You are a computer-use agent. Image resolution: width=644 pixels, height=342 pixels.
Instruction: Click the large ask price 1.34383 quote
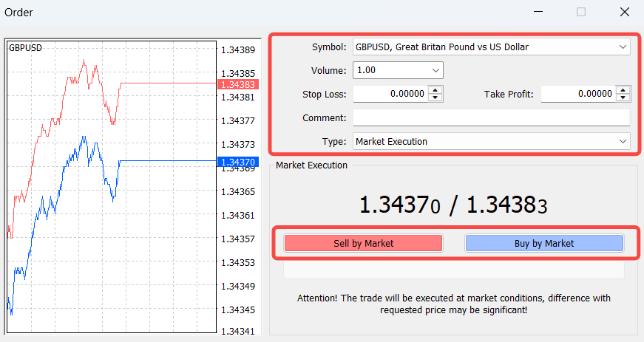507,205
